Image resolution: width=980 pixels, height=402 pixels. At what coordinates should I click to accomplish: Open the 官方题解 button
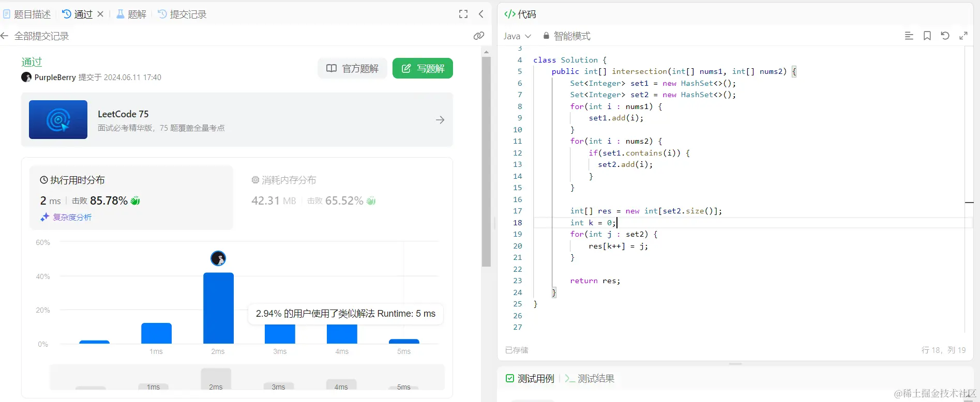coord(353,68)
